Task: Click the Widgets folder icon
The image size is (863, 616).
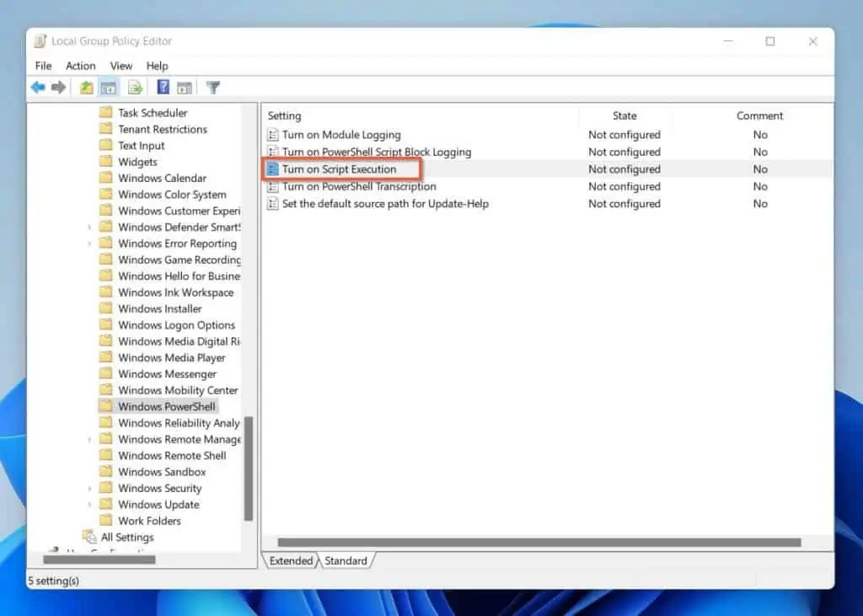Action: click(105, 161)
